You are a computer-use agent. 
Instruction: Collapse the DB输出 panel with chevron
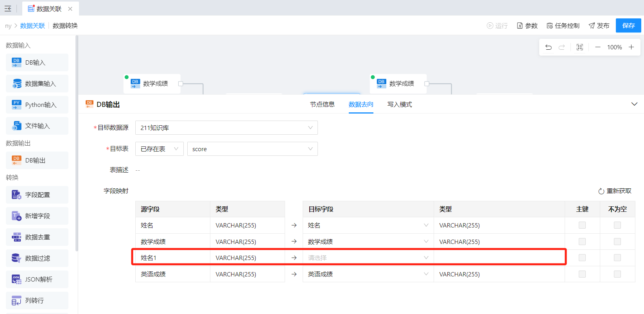click(634, 104)
